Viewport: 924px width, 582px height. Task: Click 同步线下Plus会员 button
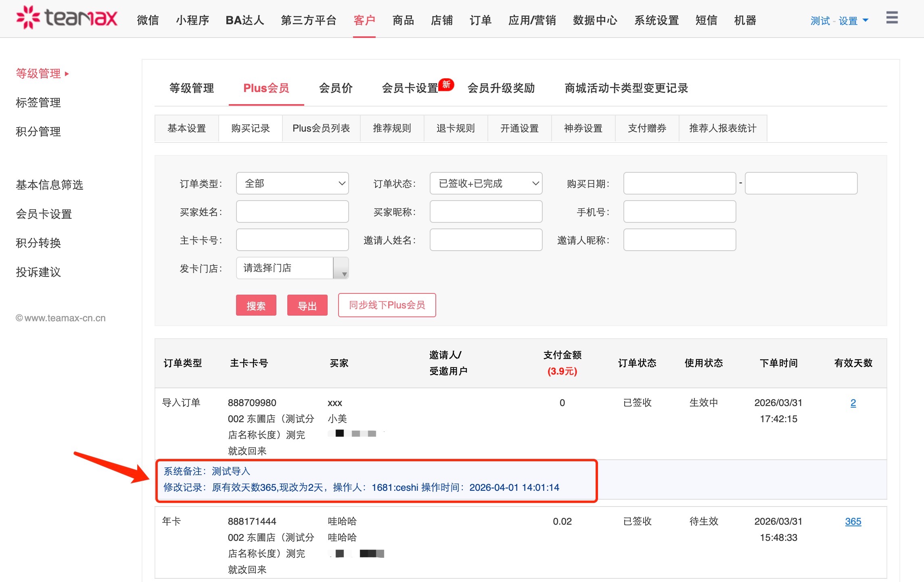pyautogui.click(x=387, y=305)
